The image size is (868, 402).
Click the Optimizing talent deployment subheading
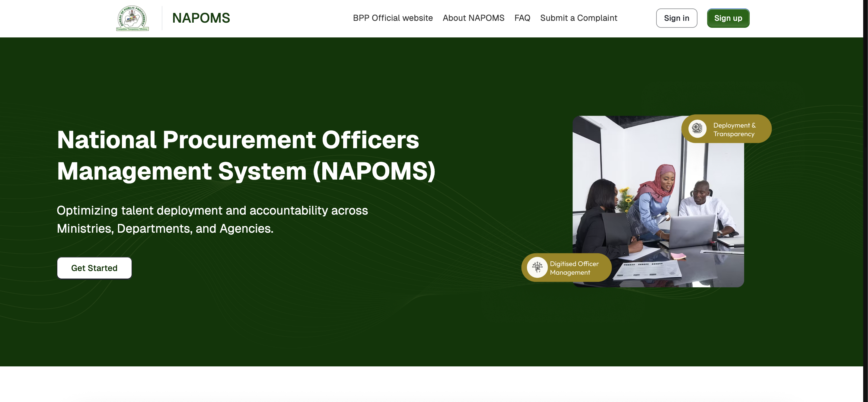pyautogui.click(x=212, y=219)
